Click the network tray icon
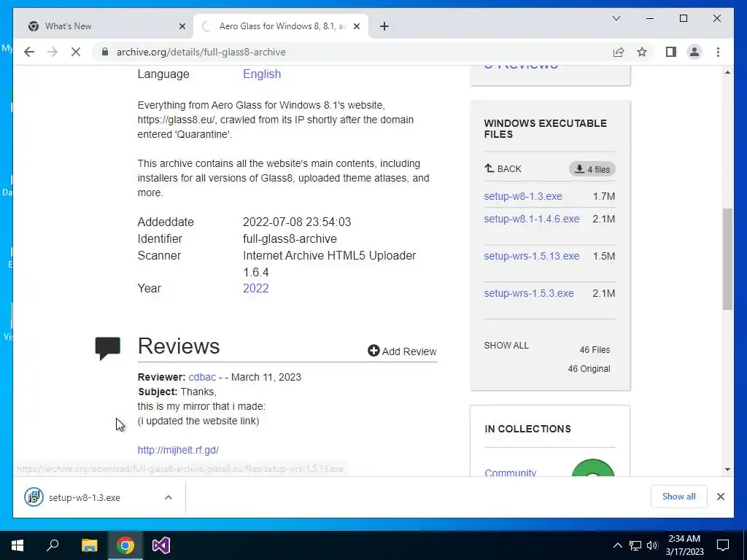Image resolution: width=747 pixels, height=560 pixels. 635,545
